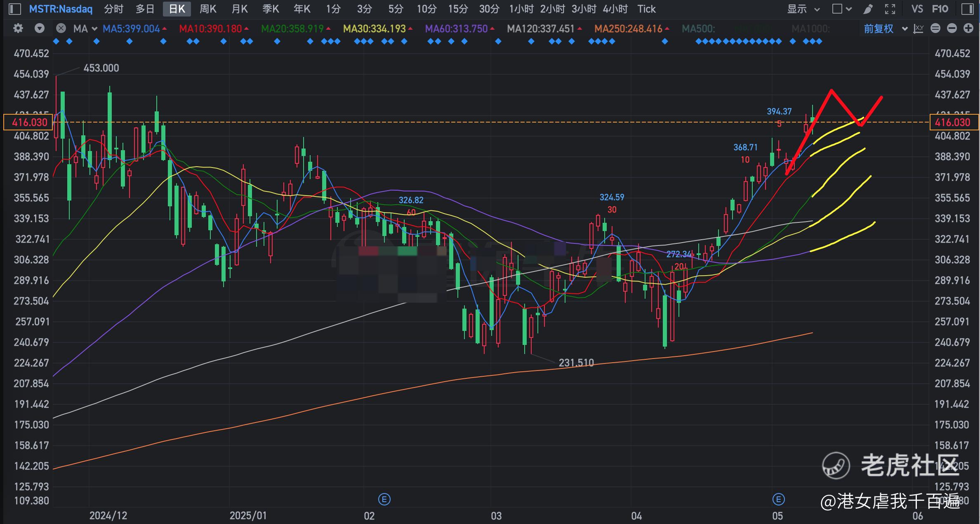Switch to 1小时 hourly chart
The width and height of the screenshot is (980, 524).
coord(521,9)
